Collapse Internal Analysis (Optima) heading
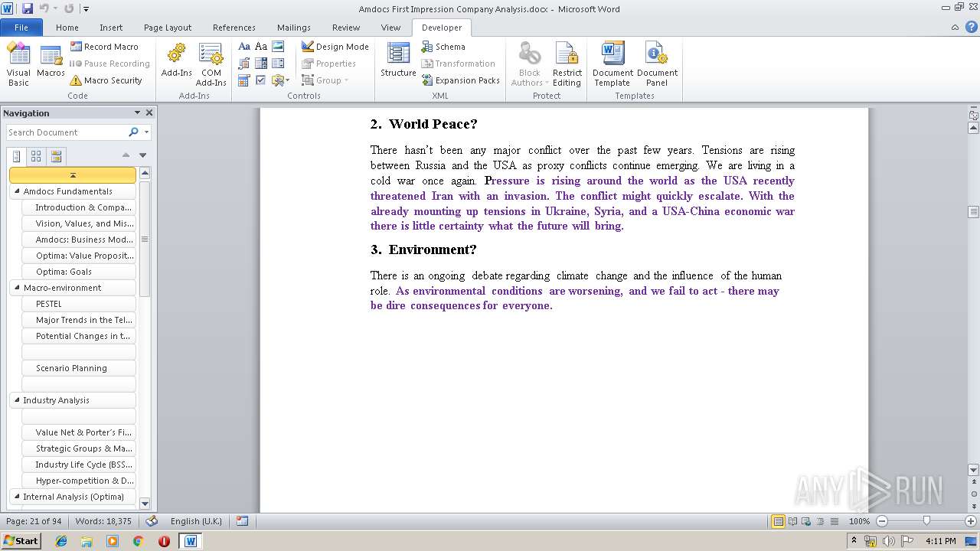The image size is (980, 551). click(17, 497)
